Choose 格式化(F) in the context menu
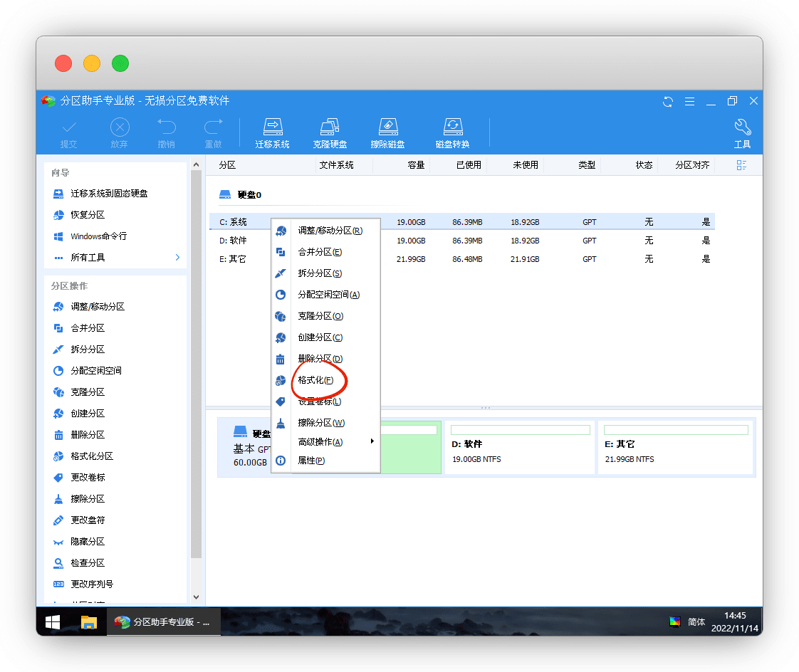Screen dimensions: 799x672 [x=315, y=380]
